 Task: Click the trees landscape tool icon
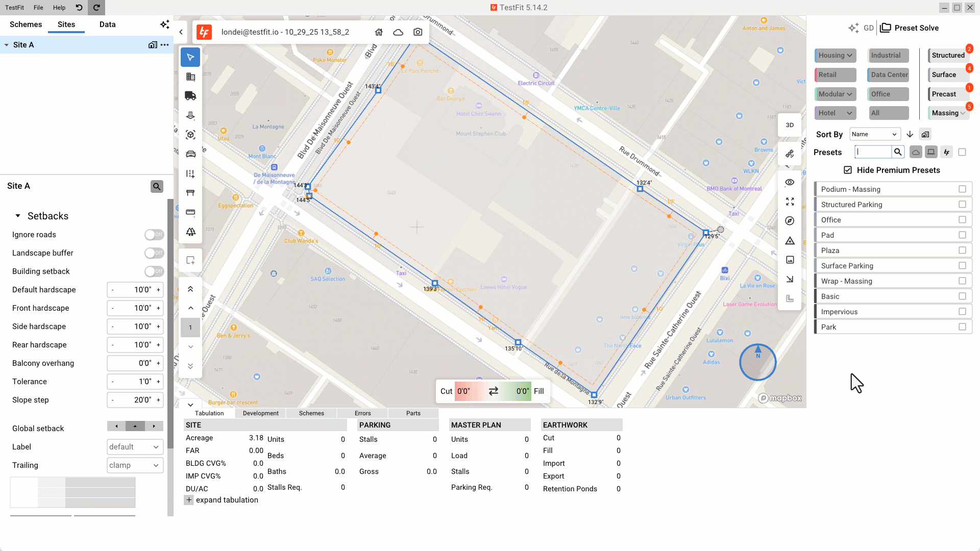[190, 232]
